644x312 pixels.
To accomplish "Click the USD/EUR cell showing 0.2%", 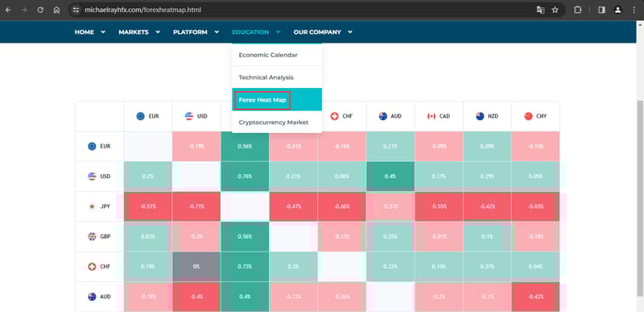I will [148, 177].
